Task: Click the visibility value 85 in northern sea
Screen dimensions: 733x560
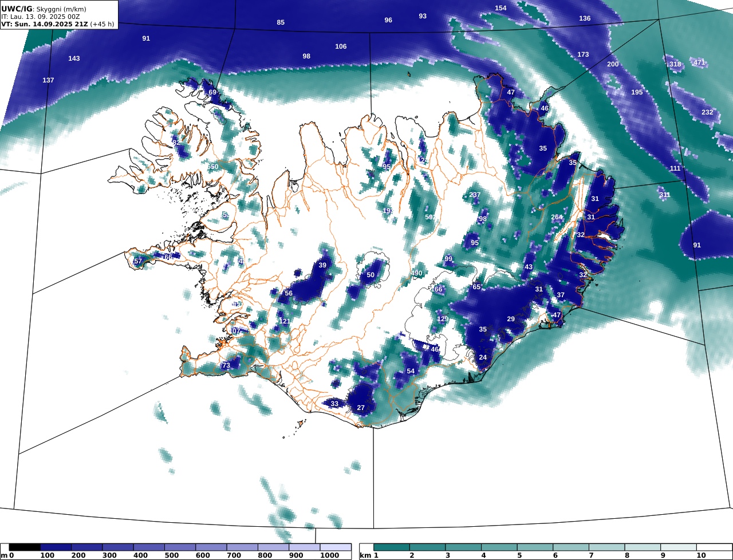Action: (x=281, y=22)
